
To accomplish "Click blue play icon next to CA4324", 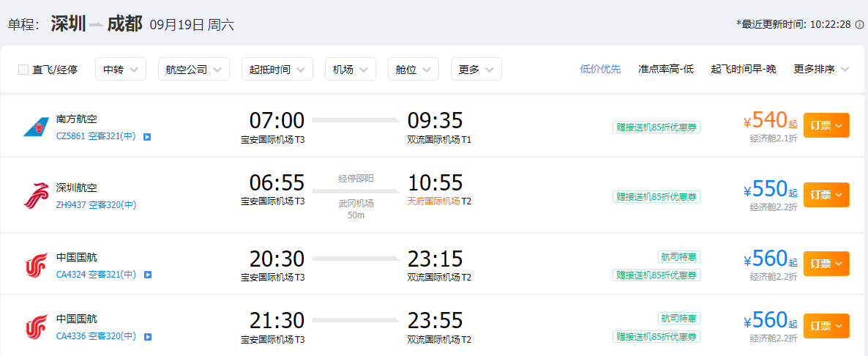I will point(147,275).
